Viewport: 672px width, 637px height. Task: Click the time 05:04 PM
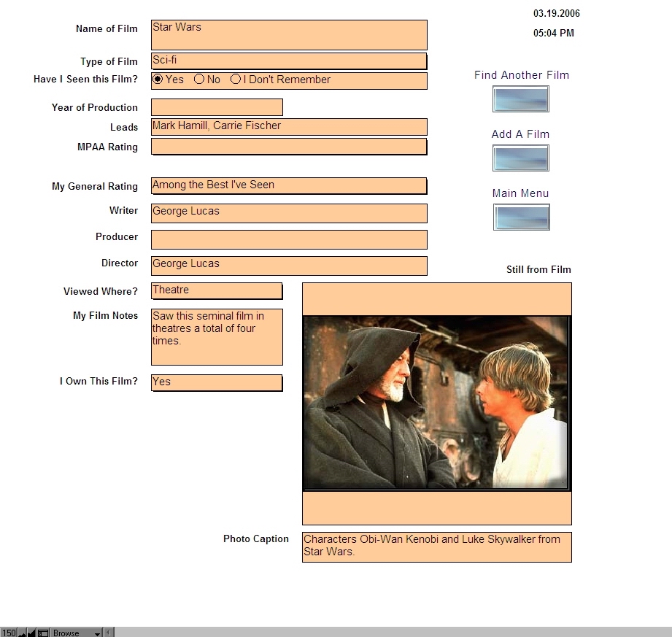pyautogui.click(x=554, y=33)
